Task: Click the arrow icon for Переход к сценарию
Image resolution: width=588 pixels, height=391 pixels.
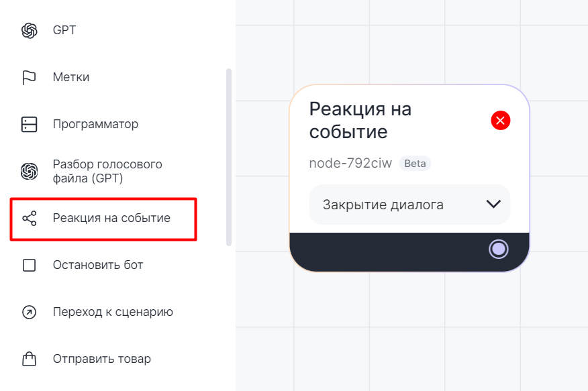Action: pyautogui.click(x=29, y=313)
